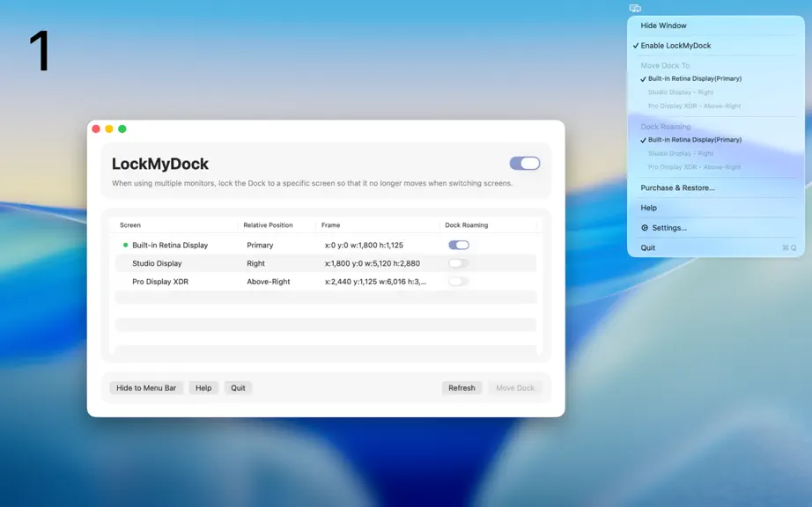Image resolution: width=812 pixels, height=507 pixels.
Task: Maximize the window with the green button
Action: coord(122,129)
